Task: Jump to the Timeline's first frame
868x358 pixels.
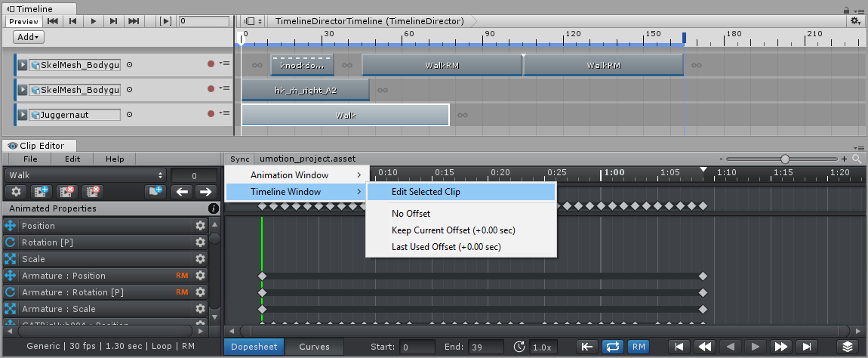Action: coord(53,21)
